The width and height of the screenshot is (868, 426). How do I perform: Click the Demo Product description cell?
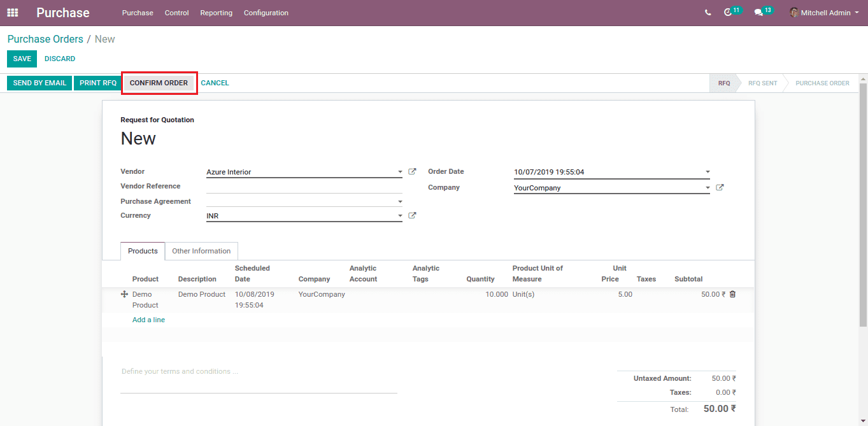point(202,294)
